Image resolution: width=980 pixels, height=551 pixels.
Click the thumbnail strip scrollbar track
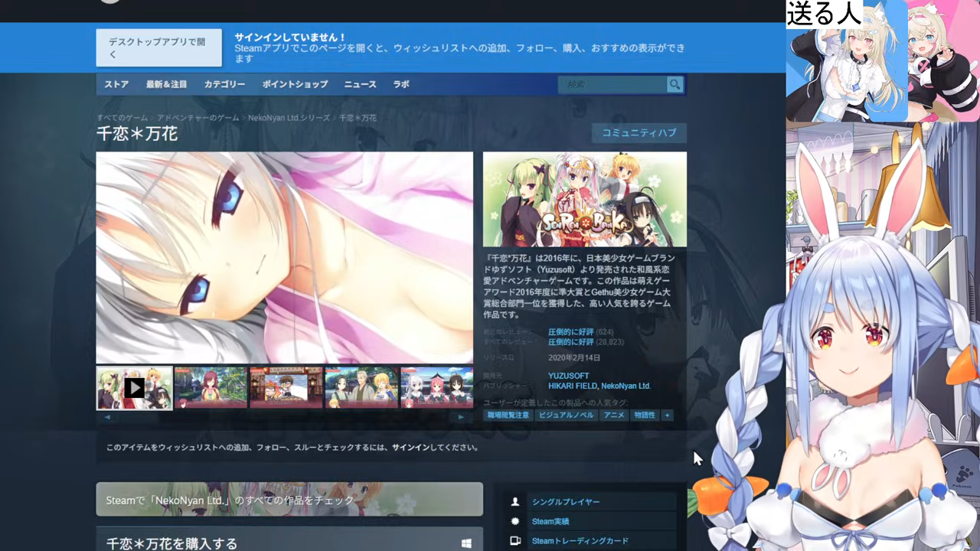pyautogui.click(x=285, y=417)
